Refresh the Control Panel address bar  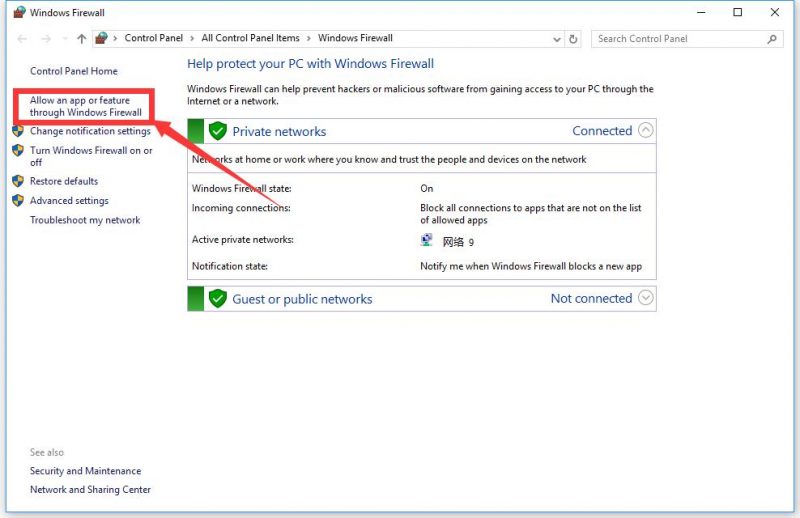(573, 39)
